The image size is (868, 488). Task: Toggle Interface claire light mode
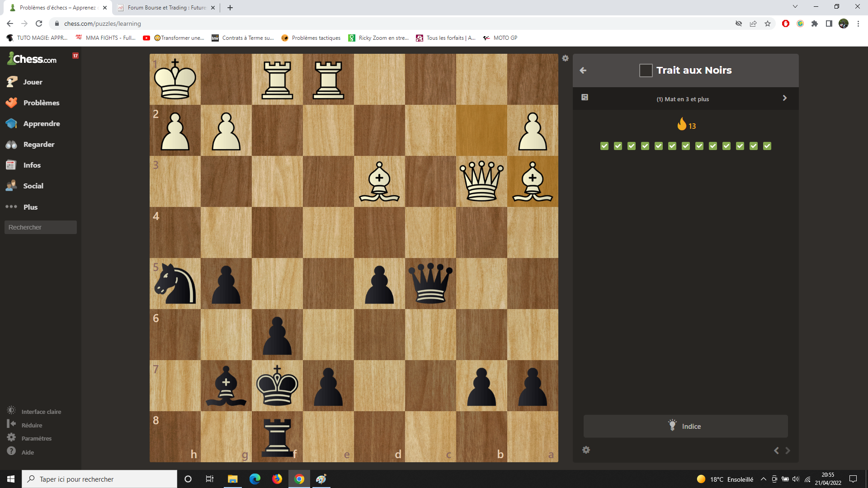click(41, 412)
